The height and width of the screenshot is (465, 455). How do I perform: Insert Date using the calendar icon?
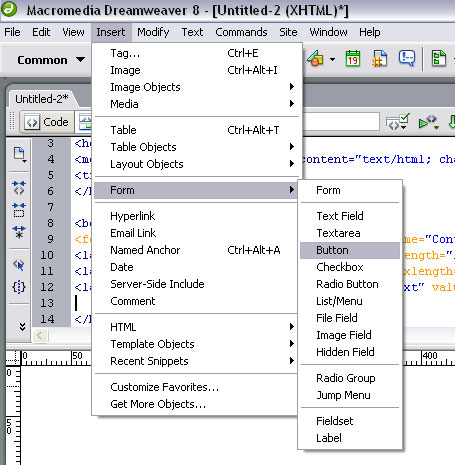(353, 59)
